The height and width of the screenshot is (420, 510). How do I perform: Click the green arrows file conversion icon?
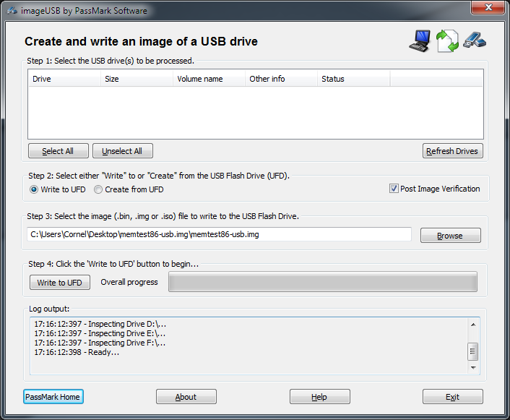click(x=447, y=41)
